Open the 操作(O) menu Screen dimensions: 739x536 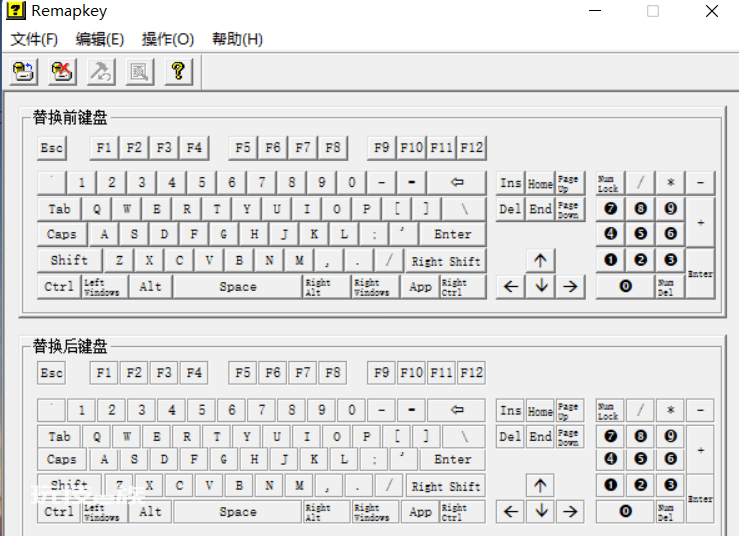168,39
